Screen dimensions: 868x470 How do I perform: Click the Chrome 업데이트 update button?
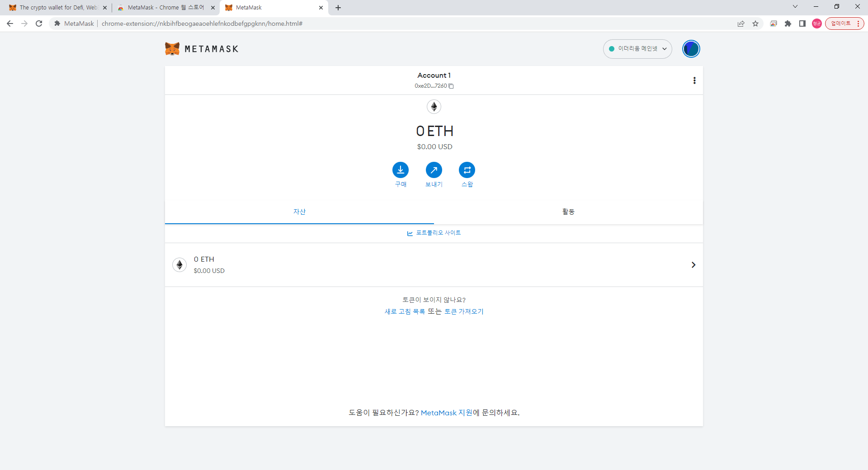click(844, 23)
